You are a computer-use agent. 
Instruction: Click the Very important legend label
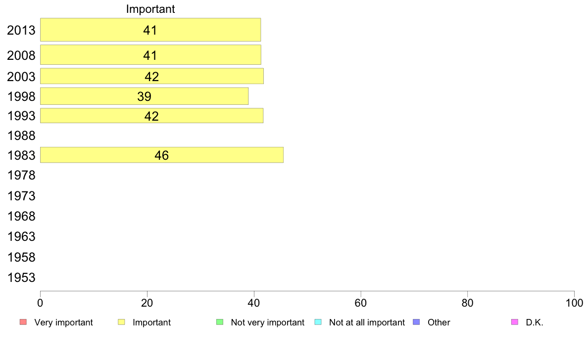click(63, 322)
